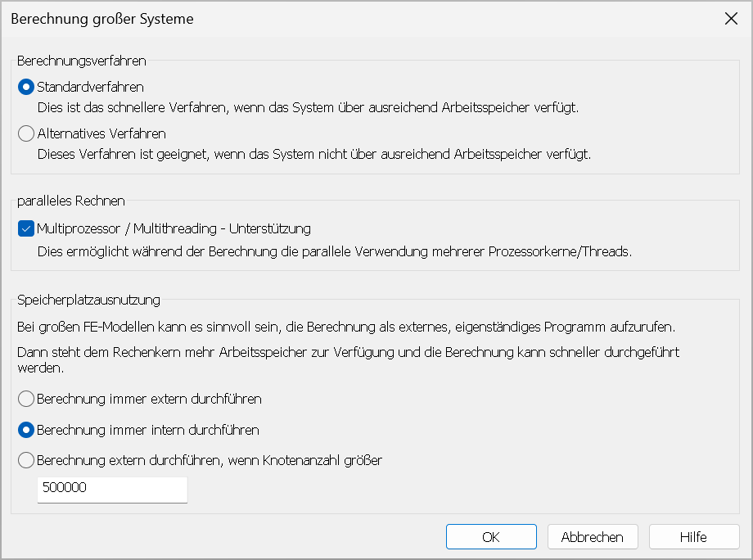Click the Speicherplatzausnutzung group label

88,300
